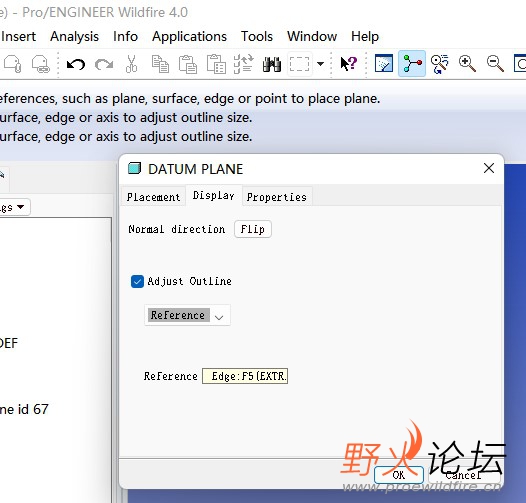
Task: Click the Copy icon in toolbar
Action: [160, 64]
